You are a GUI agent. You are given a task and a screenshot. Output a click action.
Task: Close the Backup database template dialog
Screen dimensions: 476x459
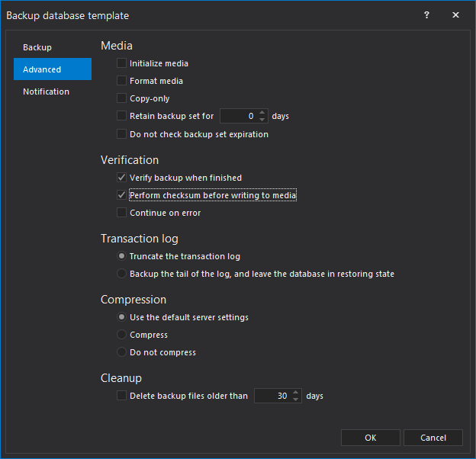click(455, 15)
